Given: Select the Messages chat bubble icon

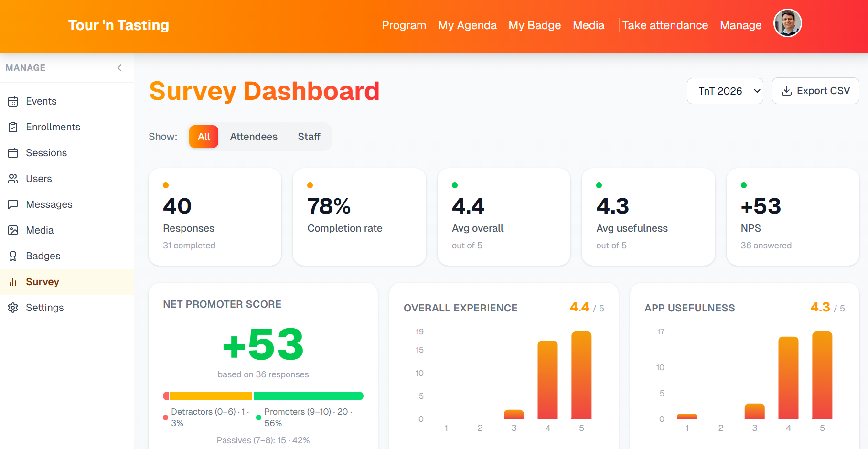Looking at the screenshot, I should pos(13,204).
